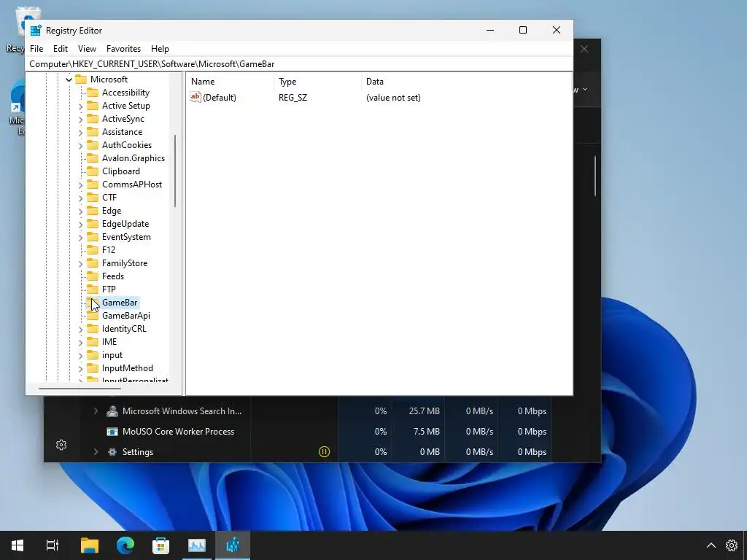Image resolution: width=747 pixels, height=560 pixels.
Task: Select the Microsoft folder icon
Action: click(81, 79)
